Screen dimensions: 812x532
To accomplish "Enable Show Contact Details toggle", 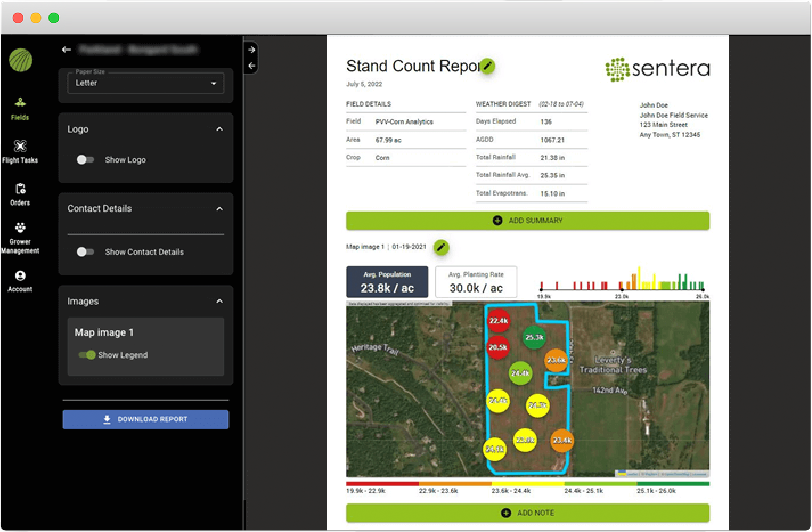I will tap(85, 252).
